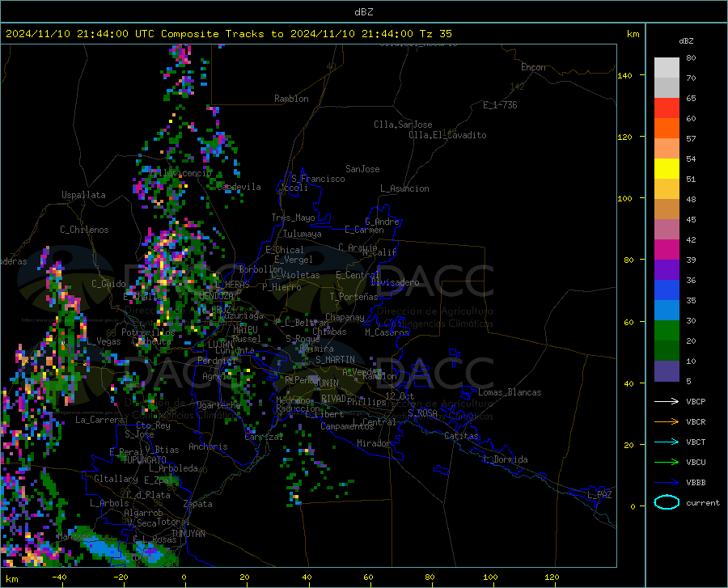Click the Clla.El_Cavadito label
Screen dimensions: 728x588
(447, 135)
